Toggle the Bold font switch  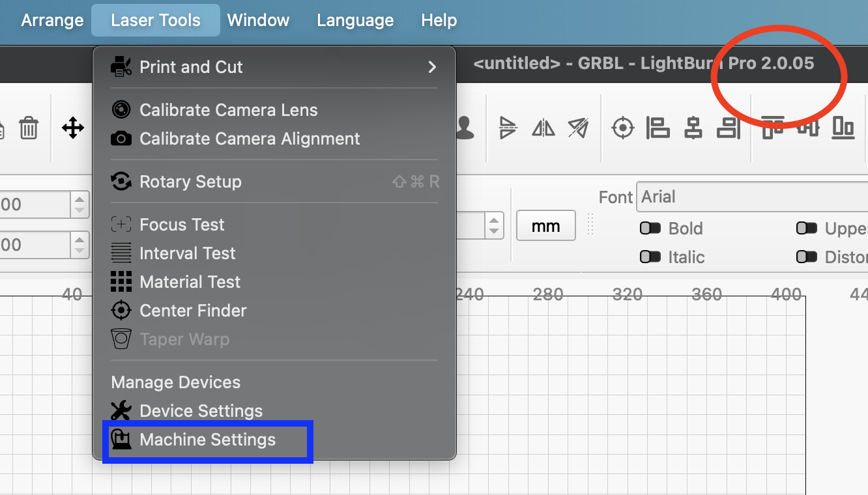650,229
